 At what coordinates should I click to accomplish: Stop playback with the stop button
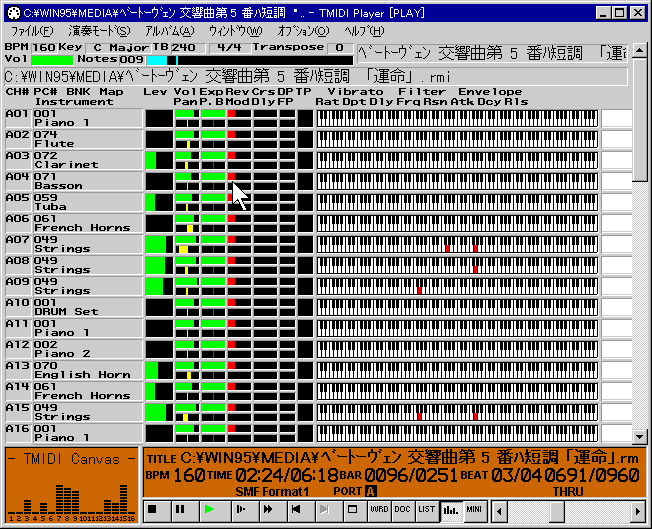coord(157,510)
